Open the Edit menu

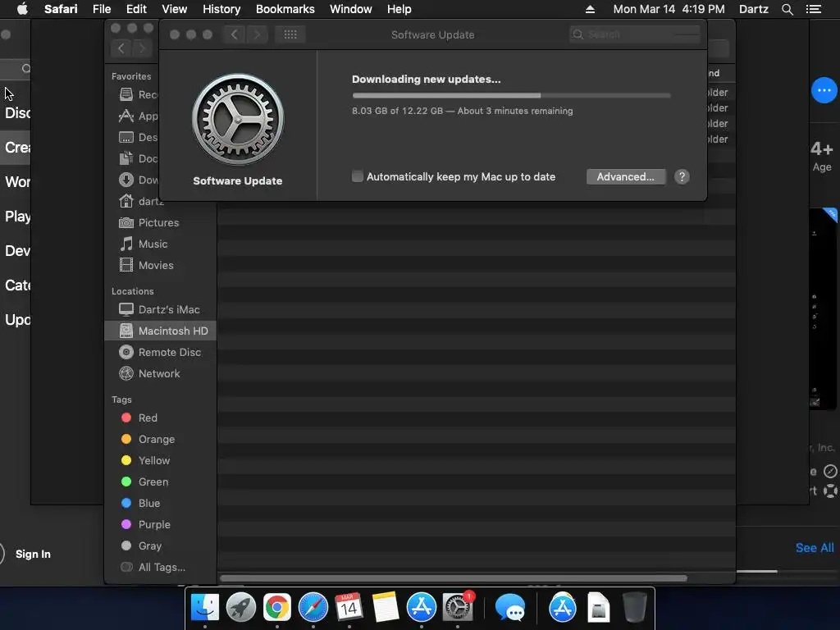[x=136, y=9]
